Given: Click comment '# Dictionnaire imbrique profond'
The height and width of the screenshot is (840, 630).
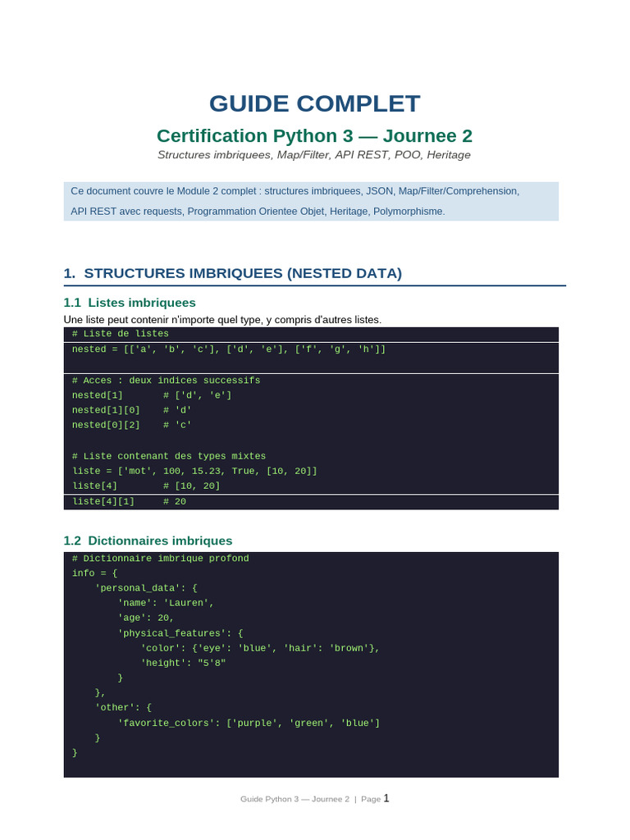Looking at the screenshot, I should coord(161,558).
